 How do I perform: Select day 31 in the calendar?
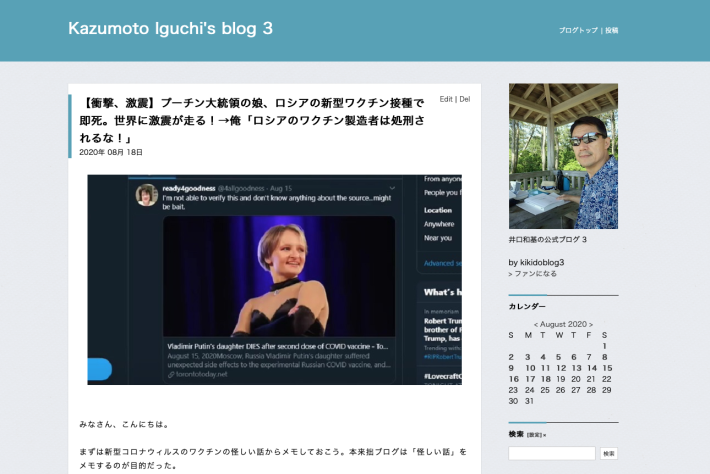click(x=529, y=401)
